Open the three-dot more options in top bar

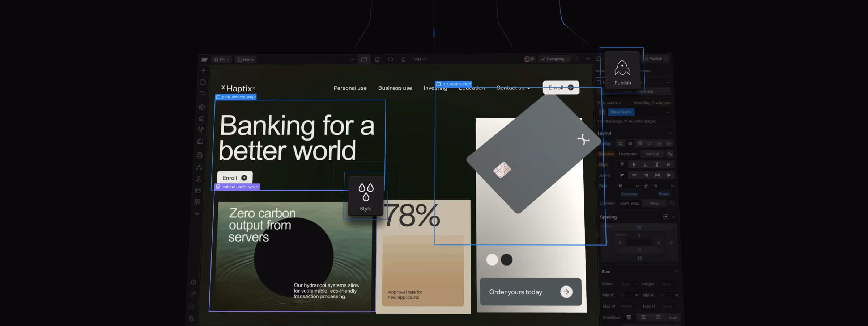point(352,59)
